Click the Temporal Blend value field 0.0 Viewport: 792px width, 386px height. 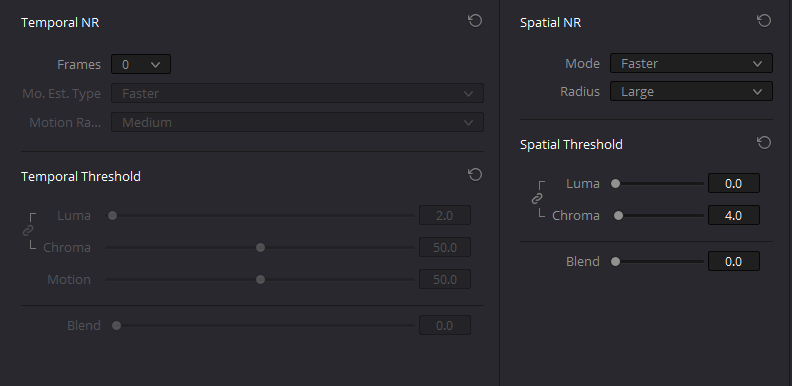click(x=444, y=325)
